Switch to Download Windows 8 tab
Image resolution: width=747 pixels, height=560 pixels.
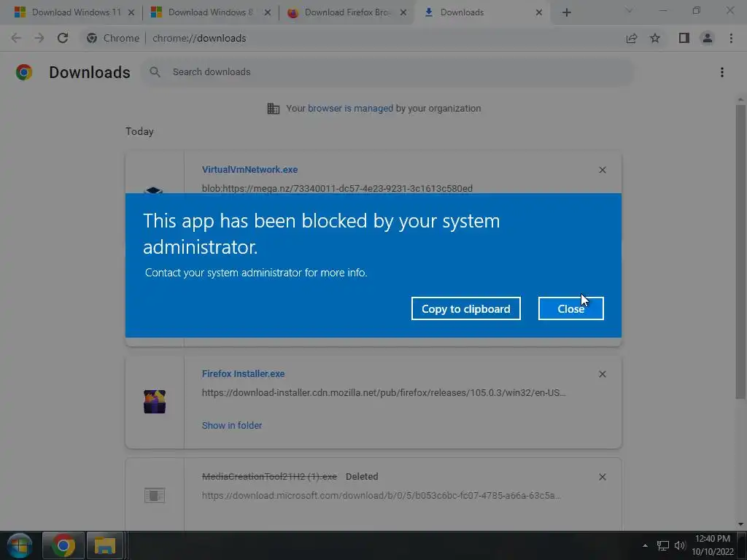[x=210, y=12]
